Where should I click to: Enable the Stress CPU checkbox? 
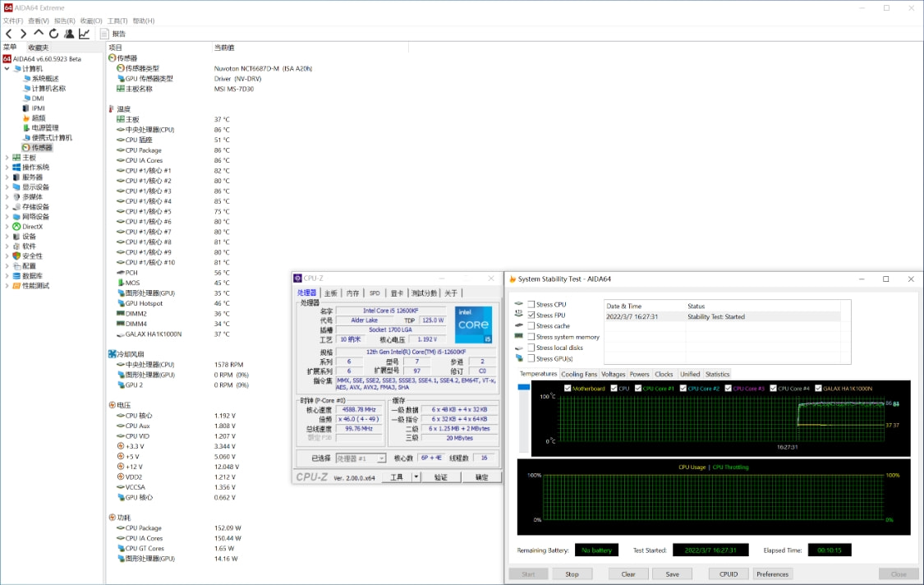[x=531, y=304]
